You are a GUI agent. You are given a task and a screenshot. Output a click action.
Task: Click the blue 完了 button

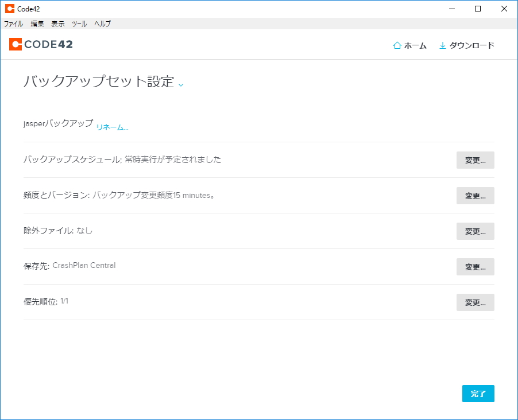point(478,394)
